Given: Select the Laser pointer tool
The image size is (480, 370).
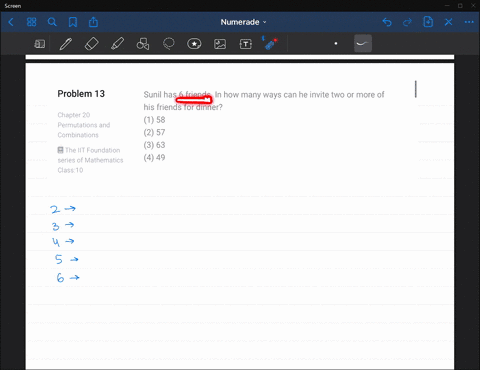Looking at the screenshot, I should (x=270, y=43).
